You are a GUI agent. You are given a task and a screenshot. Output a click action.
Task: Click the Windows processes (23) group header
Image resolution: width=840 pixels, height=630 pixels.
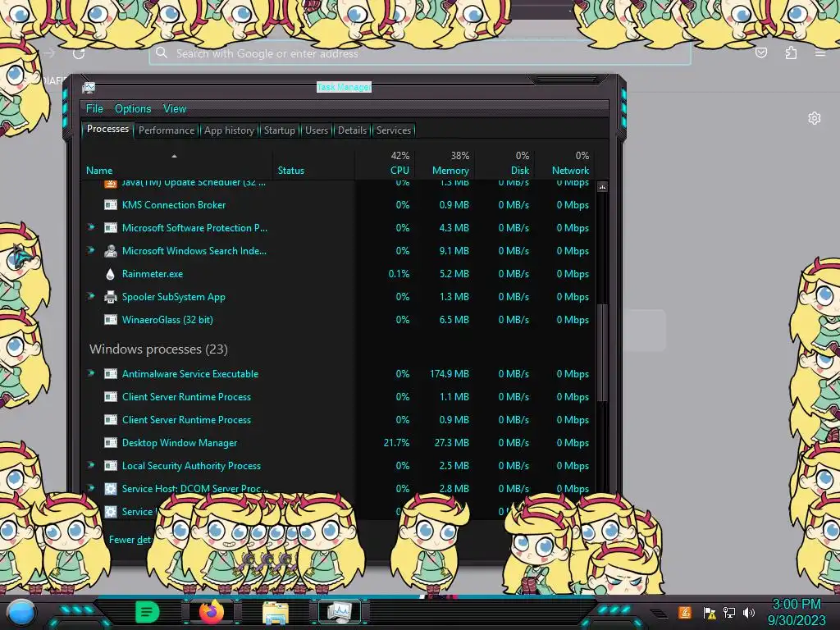[158, 349]
